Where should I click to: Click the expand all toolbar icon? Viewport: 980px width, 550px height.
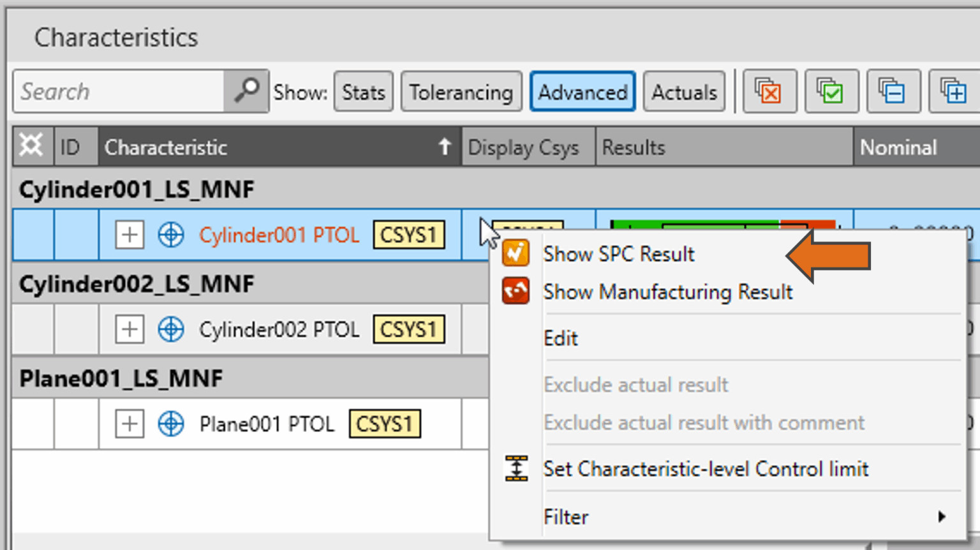pyautogui.click(x=953, y=92)
